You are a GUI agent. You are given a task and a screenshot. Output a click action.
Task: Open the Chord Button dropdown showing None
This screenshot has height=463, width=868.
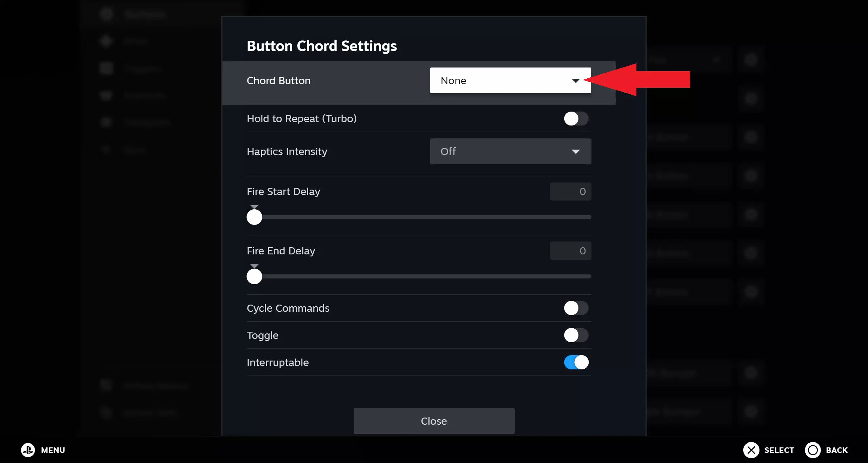510,80
